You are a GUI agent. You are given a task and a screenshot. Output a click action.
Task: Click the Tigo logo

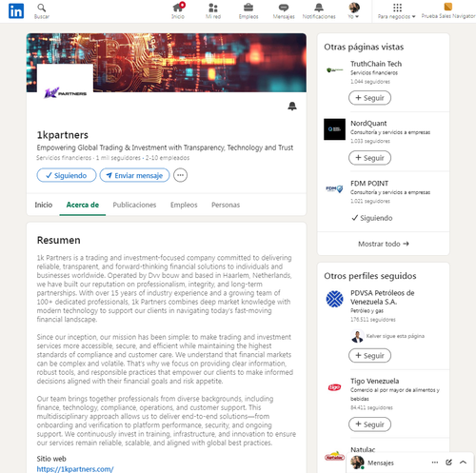(x=334, y=387)
